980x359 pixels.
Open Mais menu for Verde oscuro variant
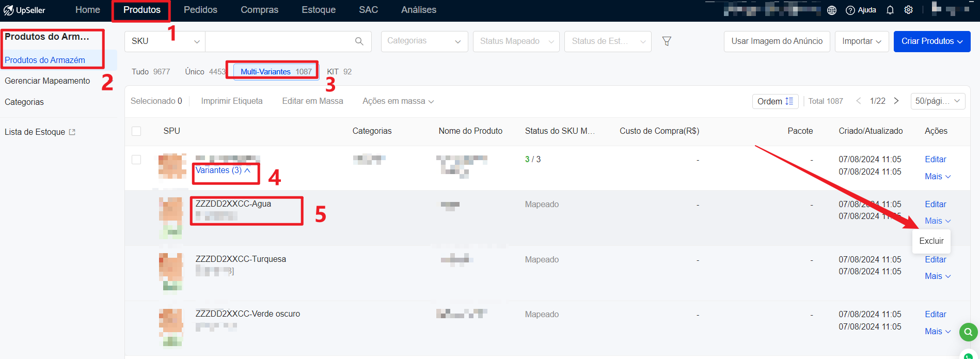pyautogui.click(x=938, y=332)
